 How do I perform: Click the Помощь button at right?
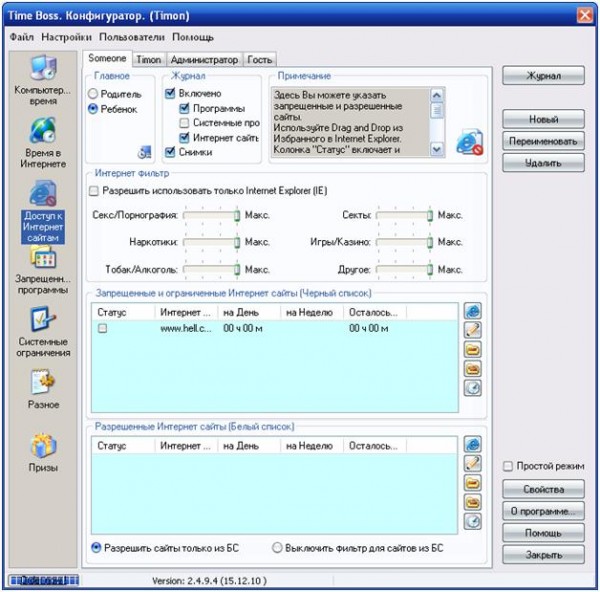[543, 533]
